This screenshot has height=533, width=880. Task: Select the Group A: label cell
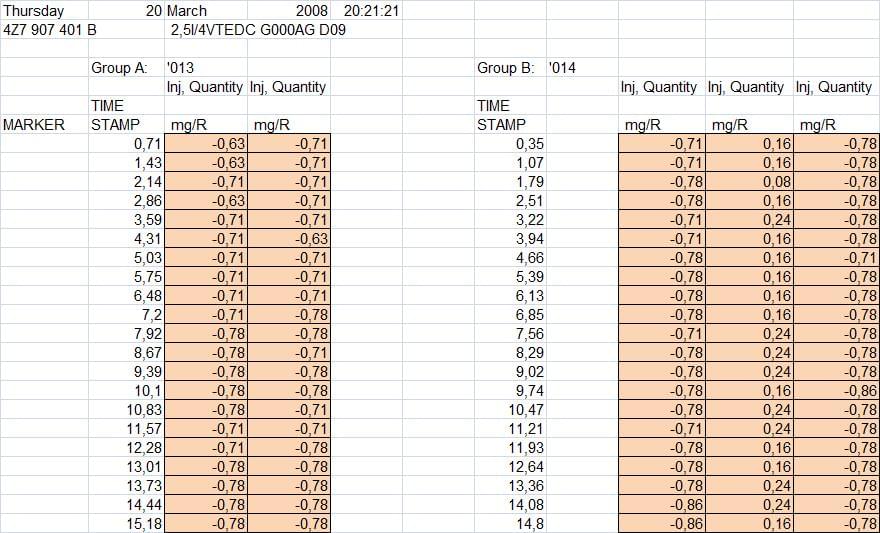pyautogui.click(x=119, y=68)
